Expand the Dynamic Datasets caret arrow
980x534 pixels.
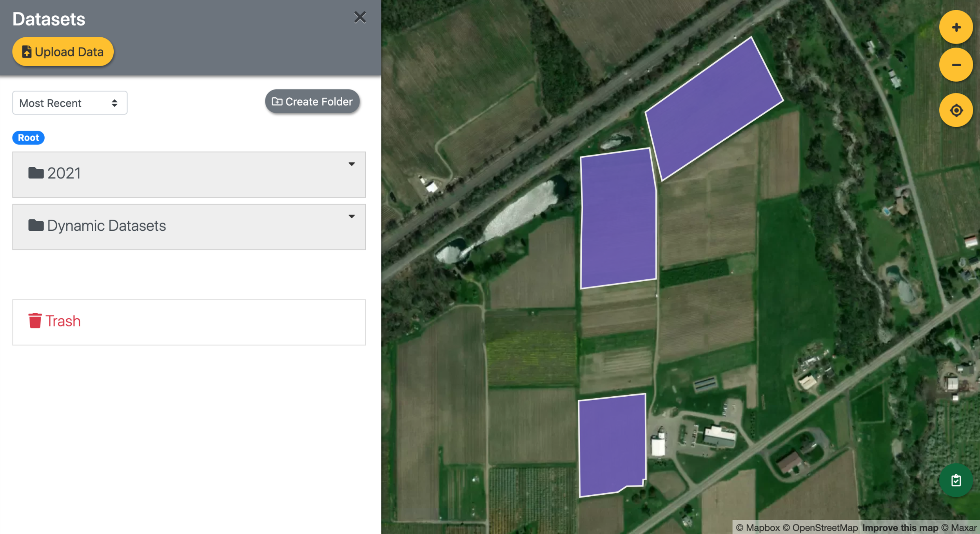[x=351, y=216]
